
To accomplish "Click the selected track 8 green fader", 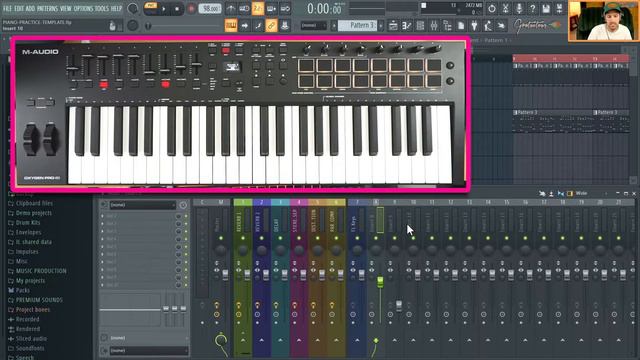I will (x=380, y=282).
